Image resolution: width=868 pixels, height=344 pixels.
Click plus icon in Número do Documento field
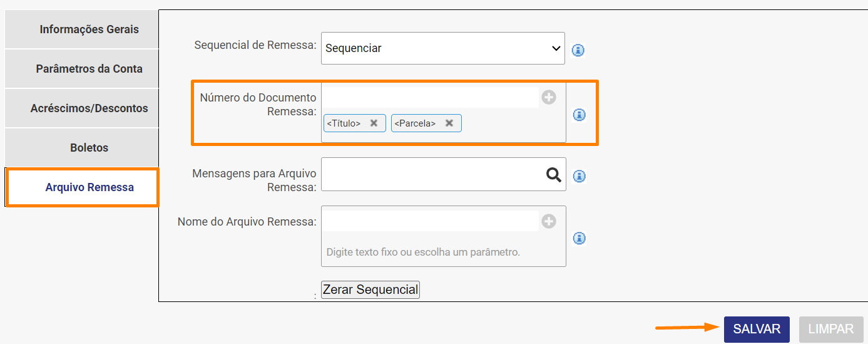tap(549, 97)
